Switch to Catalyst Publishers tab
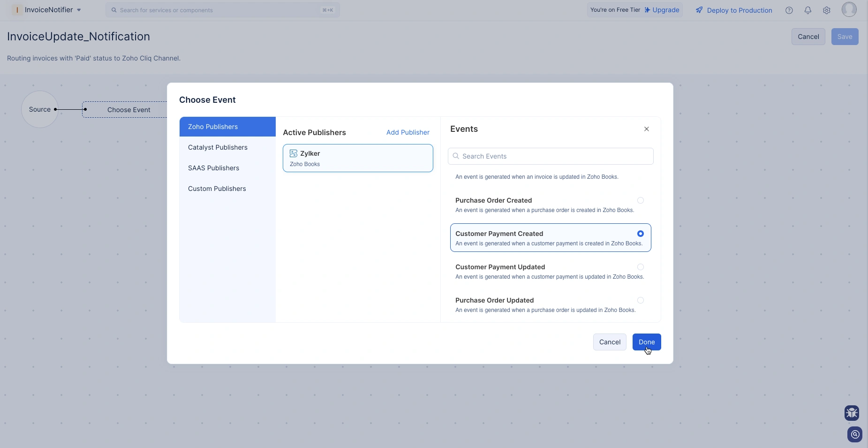The width and height of the screenshot is (868, 448). click(x=227, y=147)
